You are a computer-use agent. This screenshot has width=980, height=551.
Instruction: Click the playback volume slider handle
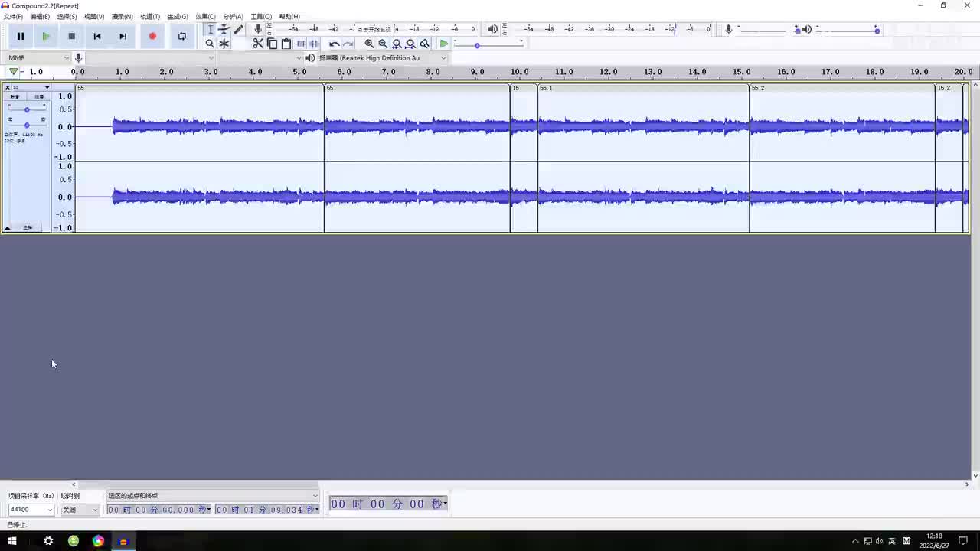click(877, 30)
